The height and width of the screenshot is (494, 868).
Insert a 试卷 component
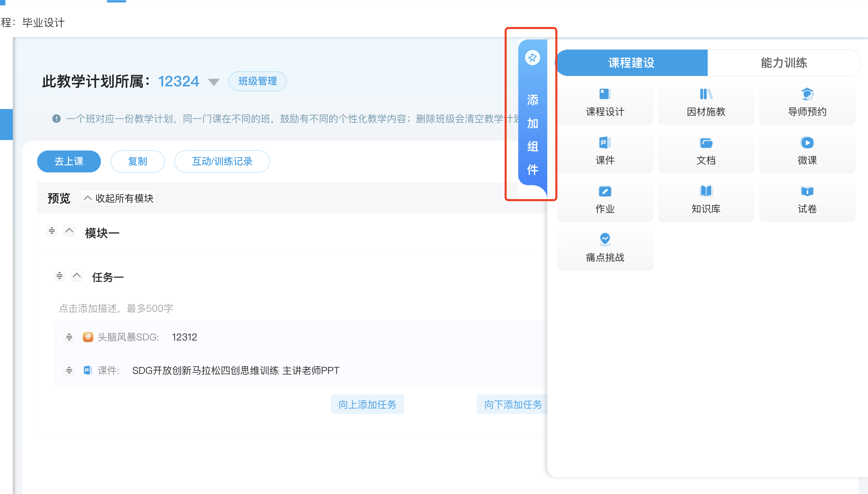tap(807, 200)
